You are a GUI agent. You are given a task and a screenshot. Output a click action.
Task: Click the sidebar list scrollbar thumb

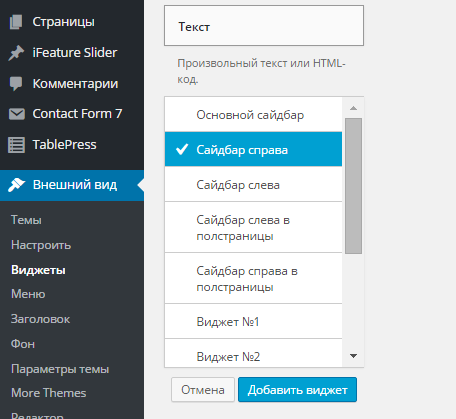(353, 186)
